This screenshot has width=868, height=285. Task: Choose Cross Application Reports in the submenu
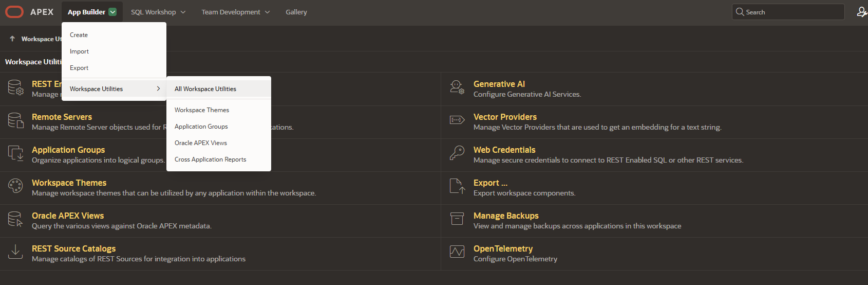(219, 159)
